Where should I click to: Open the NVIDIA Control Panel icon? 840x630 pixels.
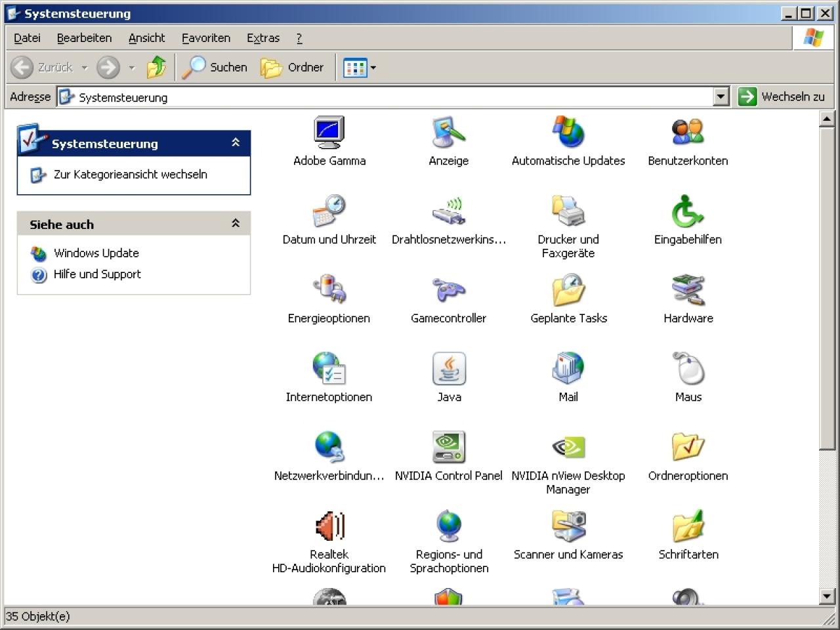449,448
